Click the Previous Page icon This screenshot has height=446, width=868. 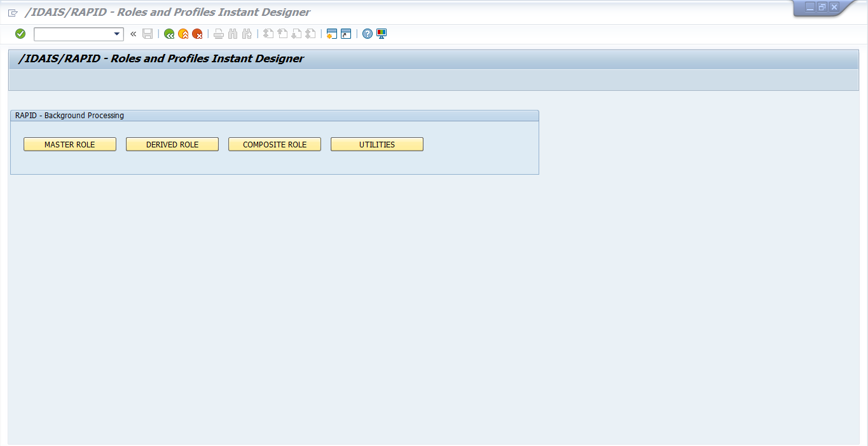pos(282,34)
